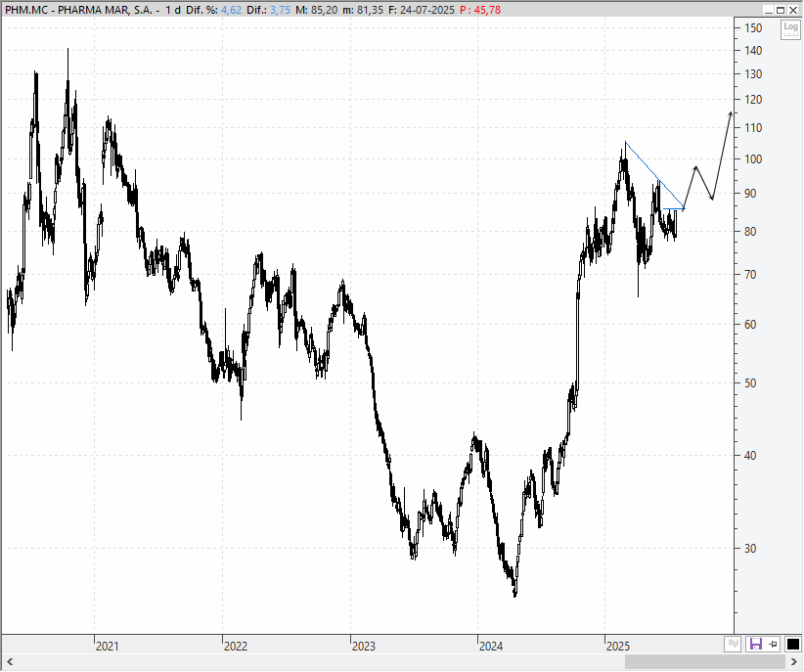The image size is (804, 672).
Task: Click the 'Dif. %: 4,62' value
Action: coord(213,10)
